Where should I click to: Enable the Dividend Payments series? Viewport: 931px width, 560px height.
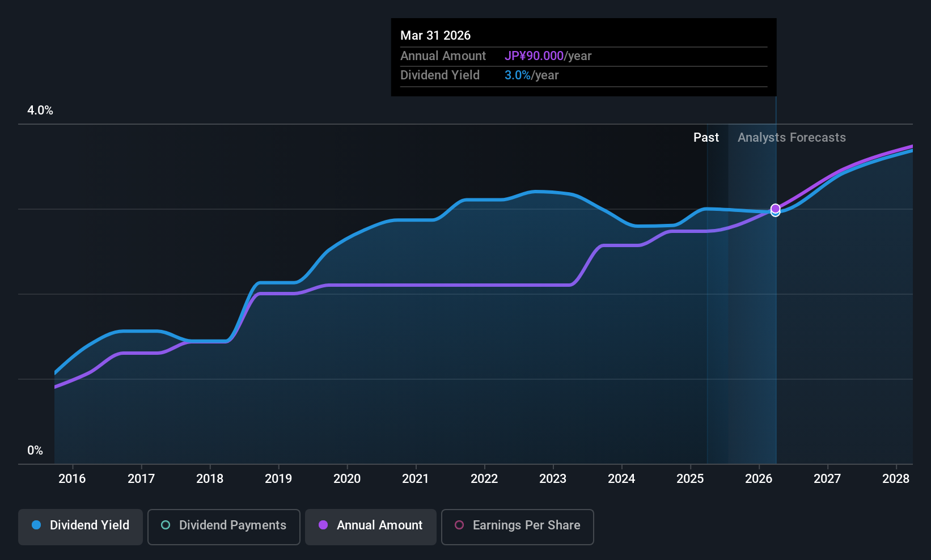pos(224,527)
